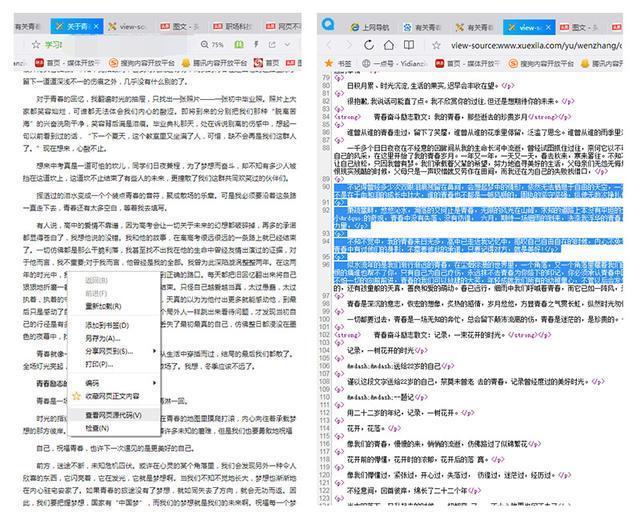This screenshot has height=520, width=640.
Task: Switch to 上网导航 tab in right window
Action: point(370,27)
